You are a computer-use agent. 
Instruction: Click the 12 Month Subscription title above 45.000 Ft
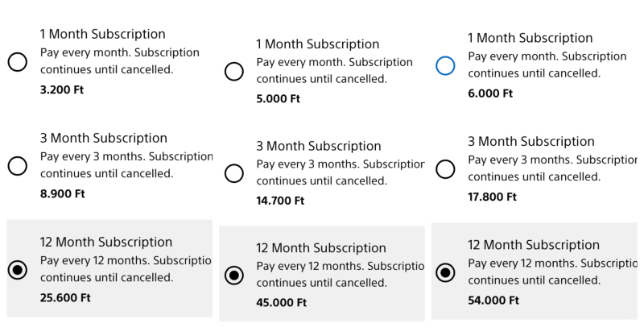click(x=321, y=248)
